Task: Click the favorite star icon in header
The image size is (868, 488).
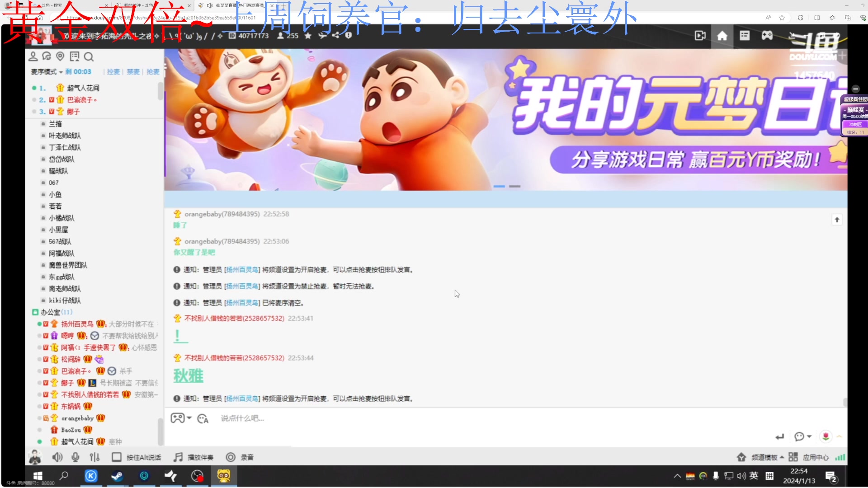Action: click(308, 36)
